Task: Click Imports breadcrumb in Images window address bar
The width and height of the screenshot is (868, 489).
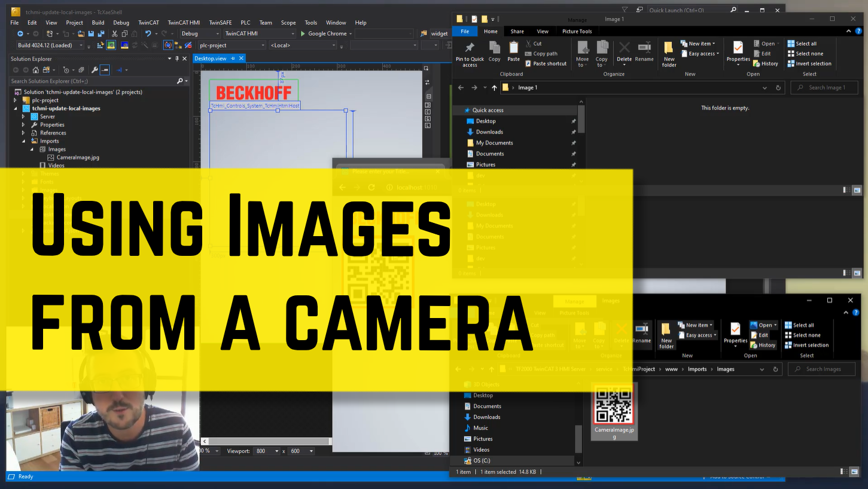Action: coord(697,369)
